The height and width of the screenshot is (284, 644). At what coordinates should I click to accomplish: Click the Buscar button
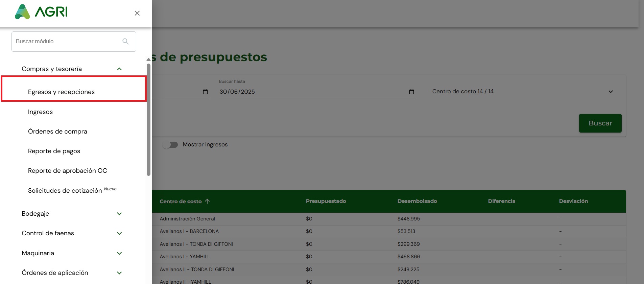[600, 123]
